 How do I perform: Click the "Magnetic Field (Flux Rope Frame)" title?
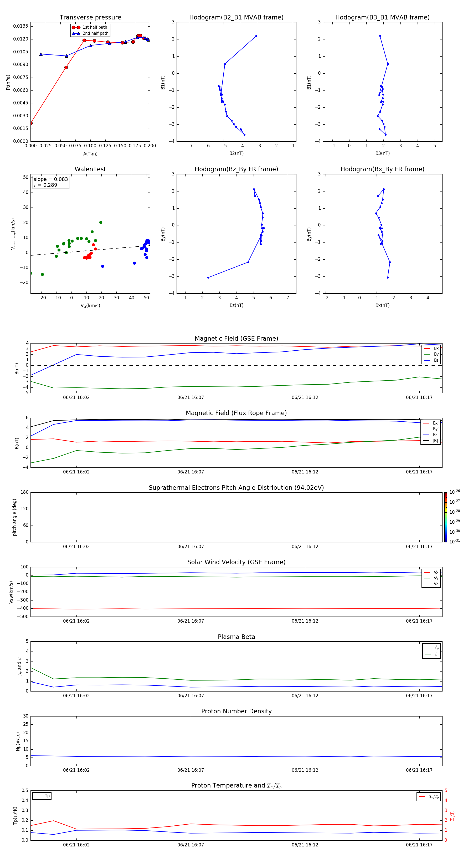[x=236, y=413]
